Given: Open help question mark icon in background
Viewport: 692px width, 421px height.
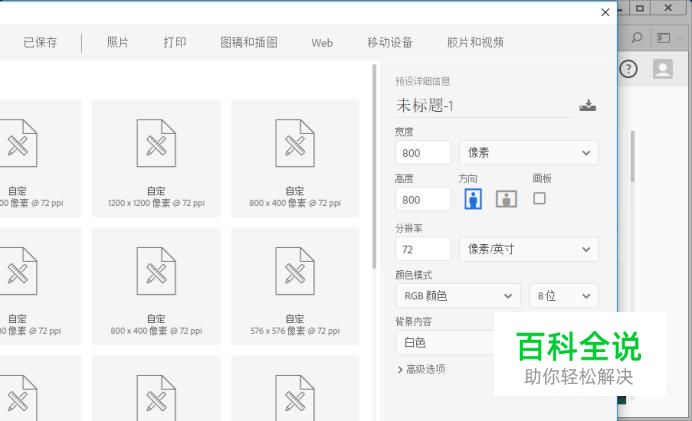Looking at the screenshot, I should 628,69.
